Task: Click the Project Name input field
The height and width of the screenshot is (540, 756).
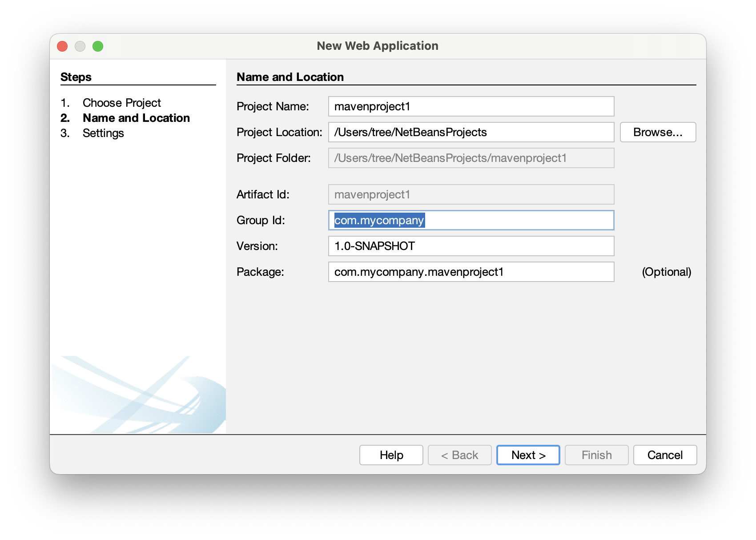Action: [x=470, y=106]
